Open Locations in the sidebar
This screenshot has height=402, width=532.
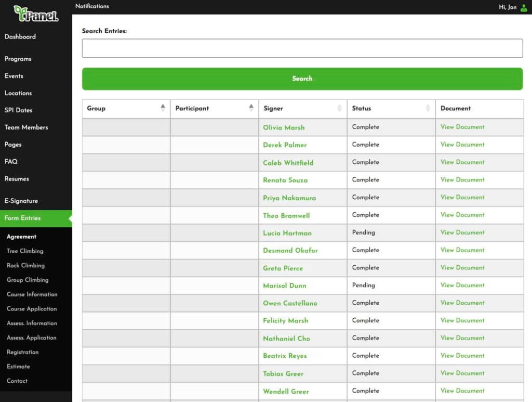[18, 93]
